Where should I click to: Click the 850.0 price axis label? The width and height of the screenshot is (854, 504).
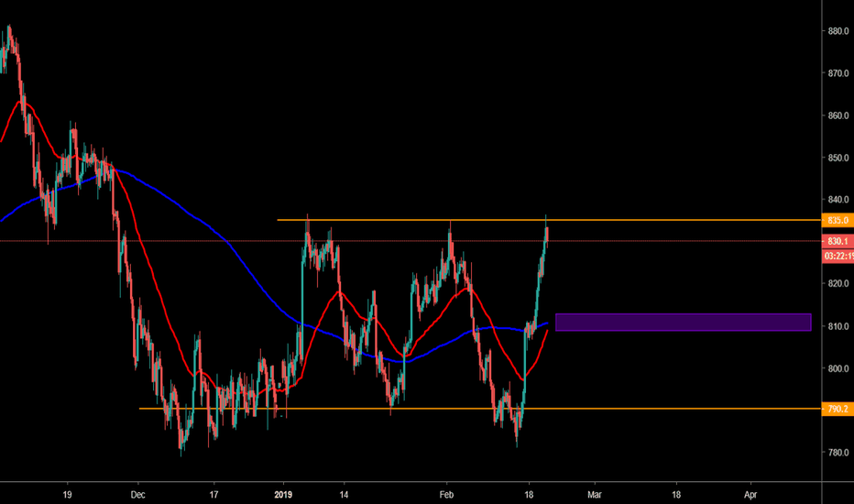[x=838, y=158]
